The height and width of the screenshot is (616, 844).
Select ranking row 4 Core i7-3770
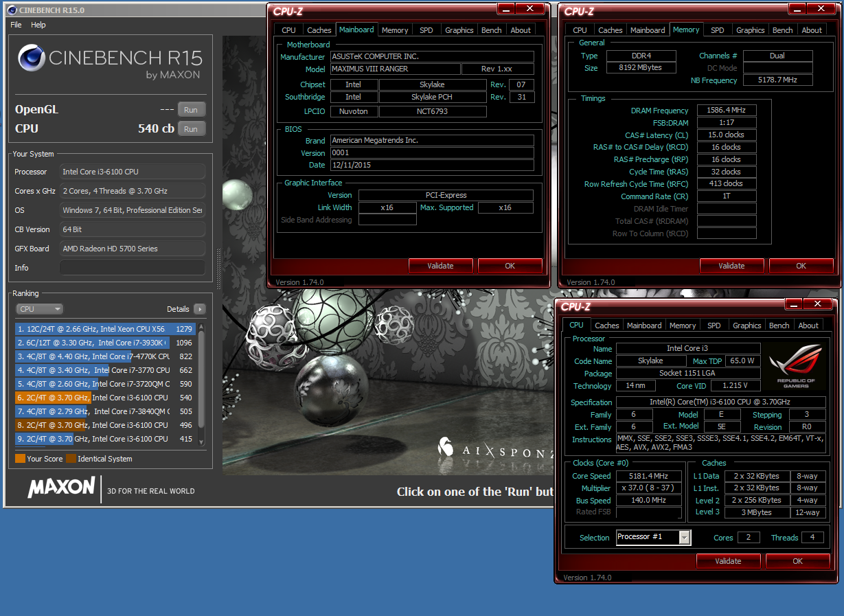pos(106,370)
